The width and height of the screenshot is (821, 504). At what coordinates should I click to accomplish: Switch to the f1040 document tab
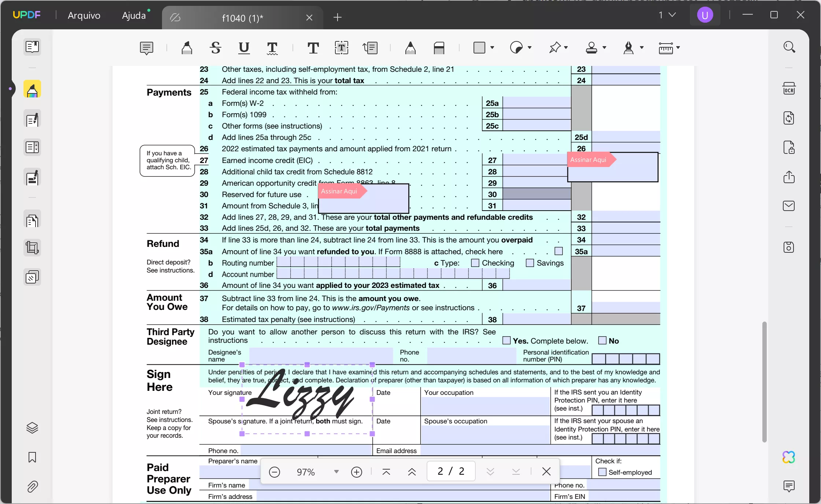click(243, 18)
